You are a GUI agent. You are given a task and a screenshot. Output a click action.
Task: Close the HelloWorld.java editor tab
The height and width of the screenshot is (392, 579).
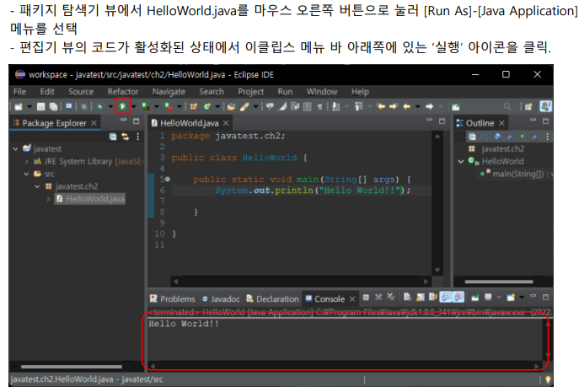(x=226, y=123)
